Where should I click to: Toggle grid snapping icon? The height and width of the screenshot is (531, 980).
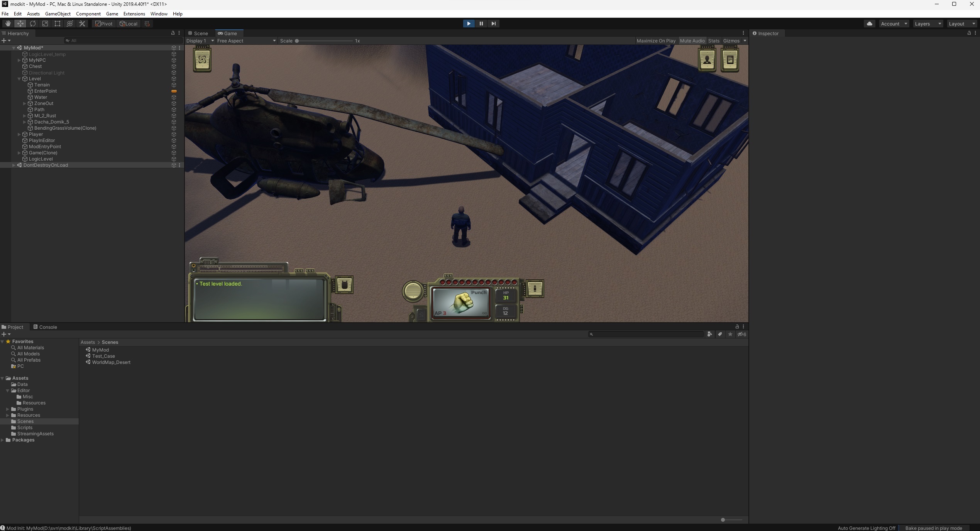pos(147,24)
